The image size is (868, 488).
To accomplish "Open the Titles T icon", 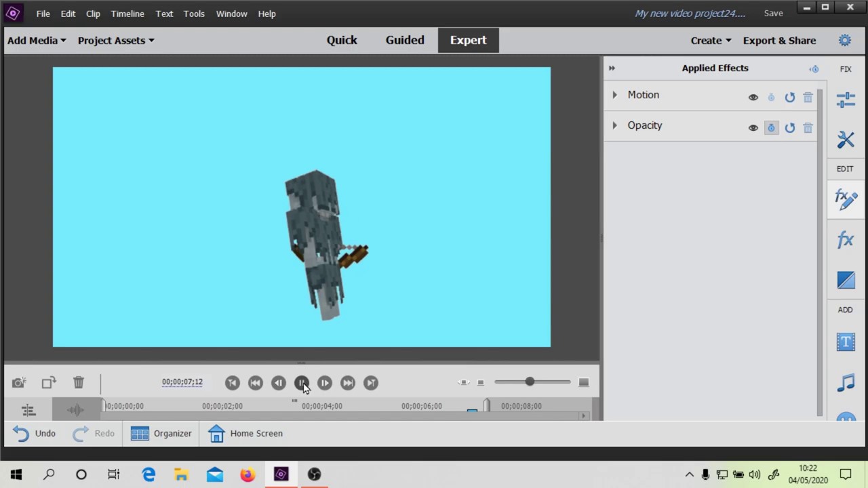I will click(846, 342).
